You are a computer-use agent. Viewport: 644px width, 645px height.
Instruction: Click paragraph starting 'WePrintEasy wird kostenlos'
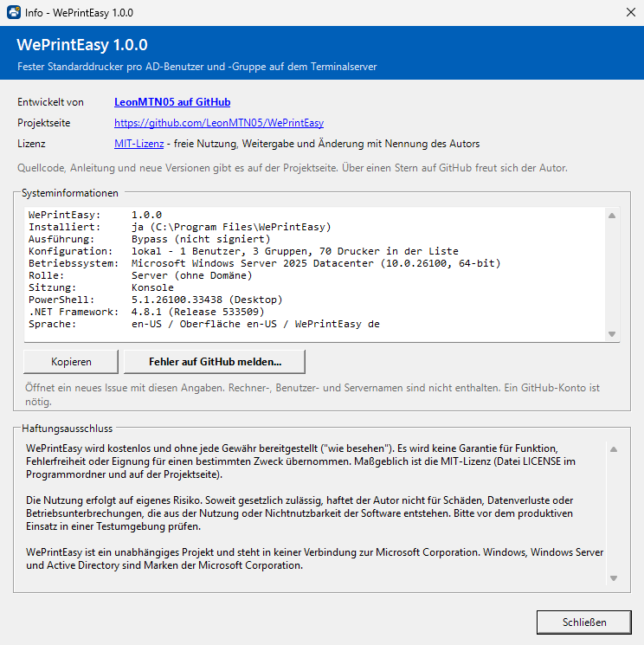(300, 461)
